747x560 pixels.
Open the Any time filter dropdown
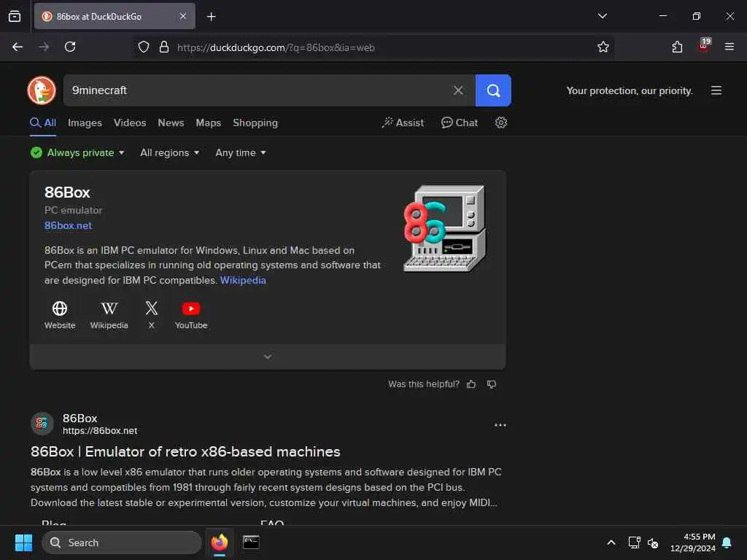point(241,153)
